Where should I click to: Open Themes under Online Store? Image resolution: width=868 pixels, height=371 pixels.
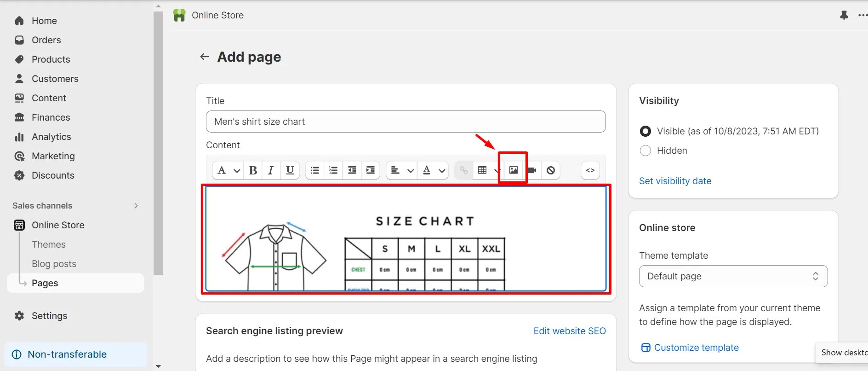49,244
